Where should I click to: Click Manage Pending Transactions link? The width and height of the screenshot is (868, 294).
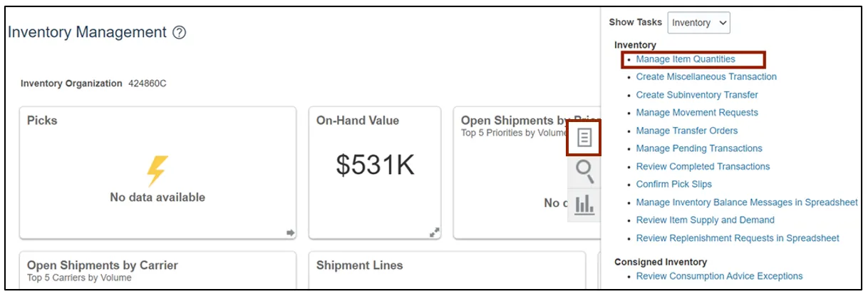(x=698, y=148)
